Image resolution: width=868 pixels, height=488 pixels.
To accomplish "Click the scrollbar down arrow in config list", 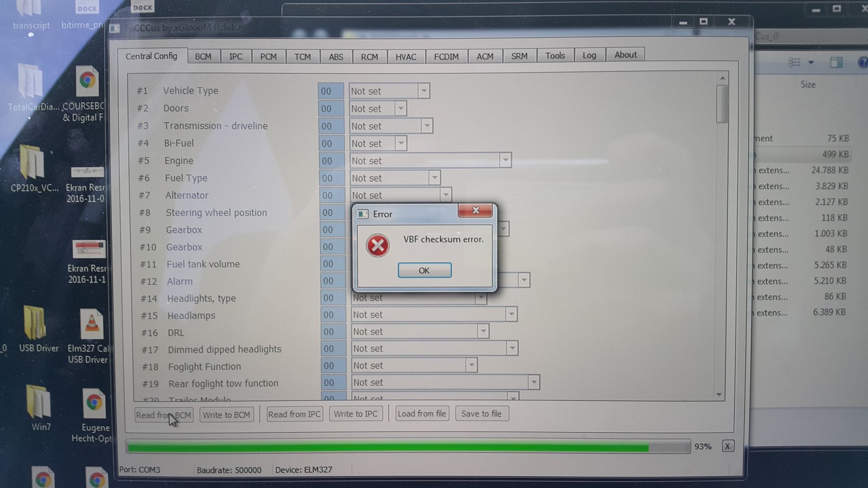I will click(719, 395).
